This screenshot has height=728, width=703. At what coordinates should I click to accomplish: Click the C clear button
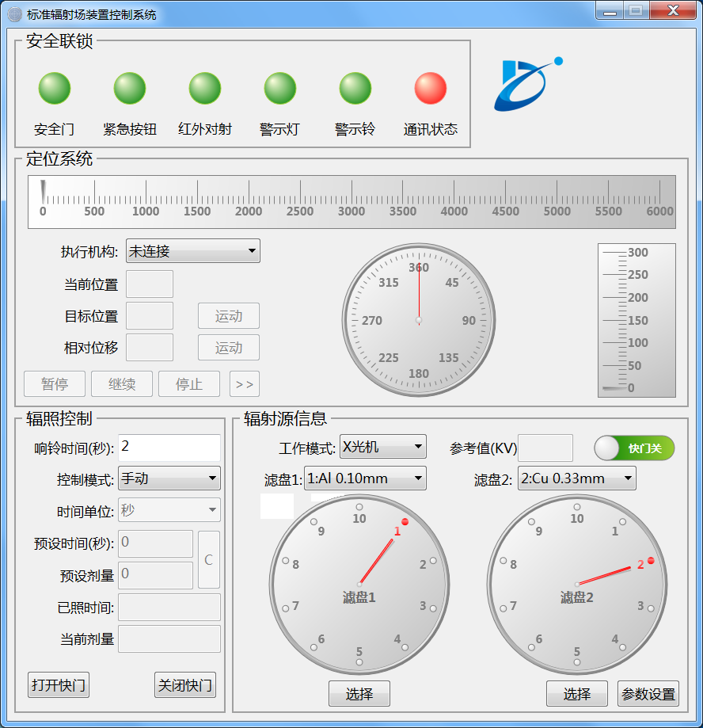coord(209,560)
